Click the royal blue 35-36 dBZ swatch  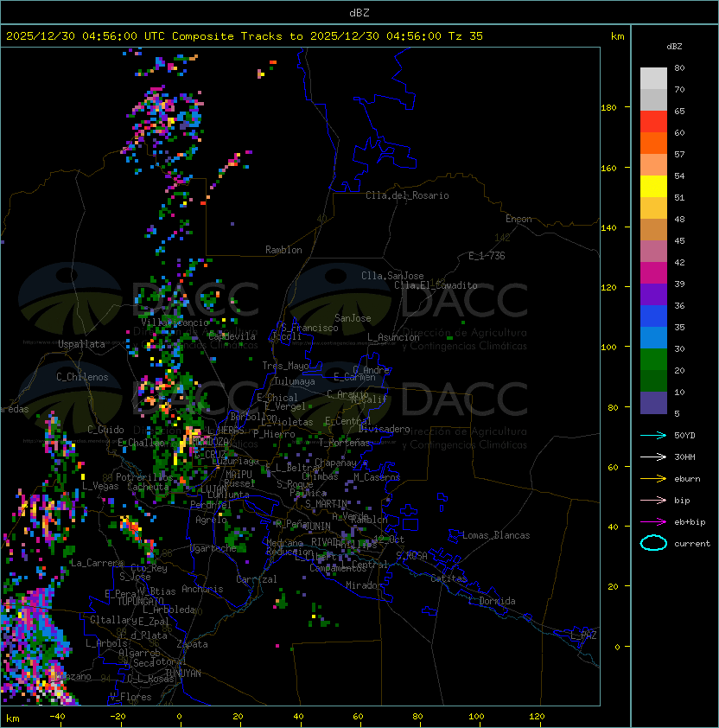click(x=653, y=316)
